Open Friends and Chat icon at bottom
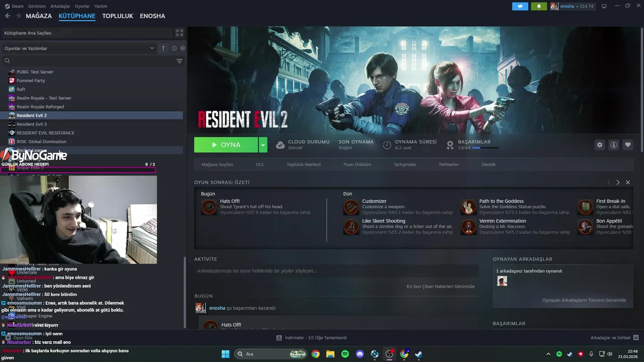 [635, 337]
